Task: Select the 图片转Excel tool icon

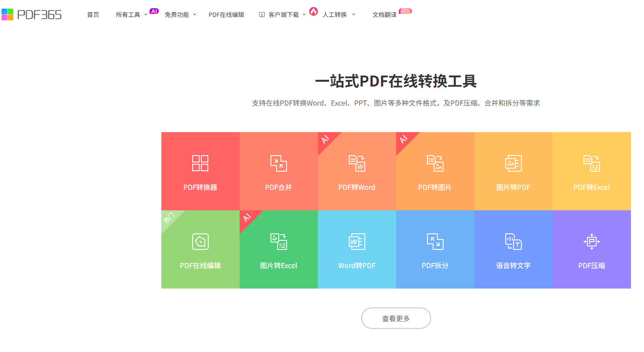Action: point(278,241)
